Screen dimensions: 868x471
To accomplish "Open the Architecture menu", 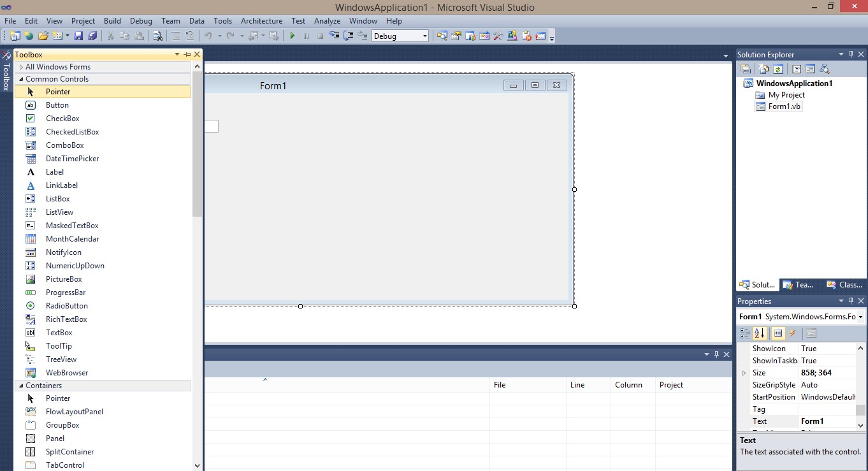I will (262, 20).
